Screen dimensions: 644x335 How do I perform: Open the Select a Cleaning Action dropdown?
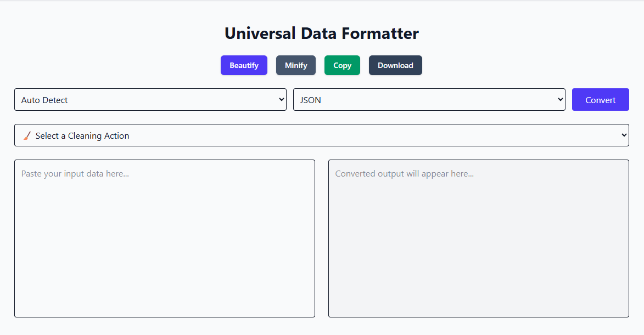click(x=321, y=135)
